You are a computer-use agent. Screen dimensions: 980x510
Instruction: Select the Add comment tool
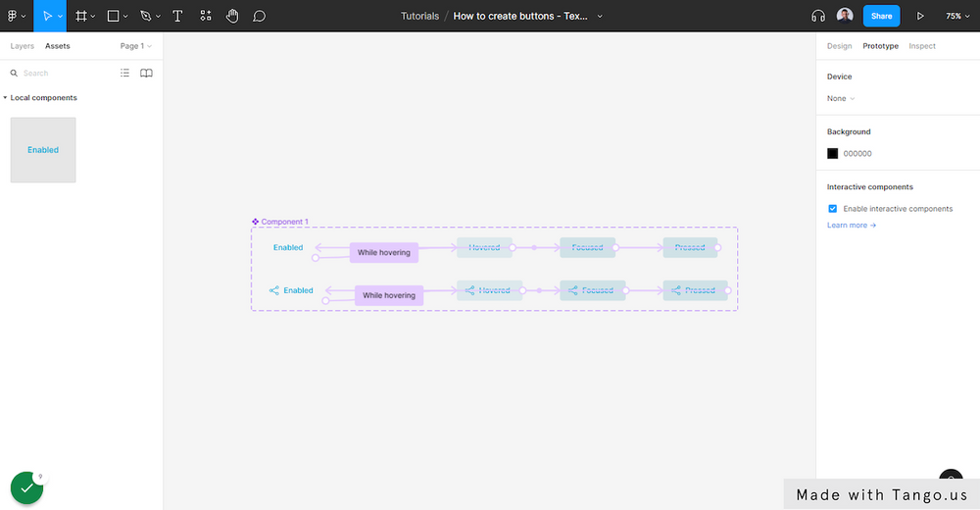point(259,16)
